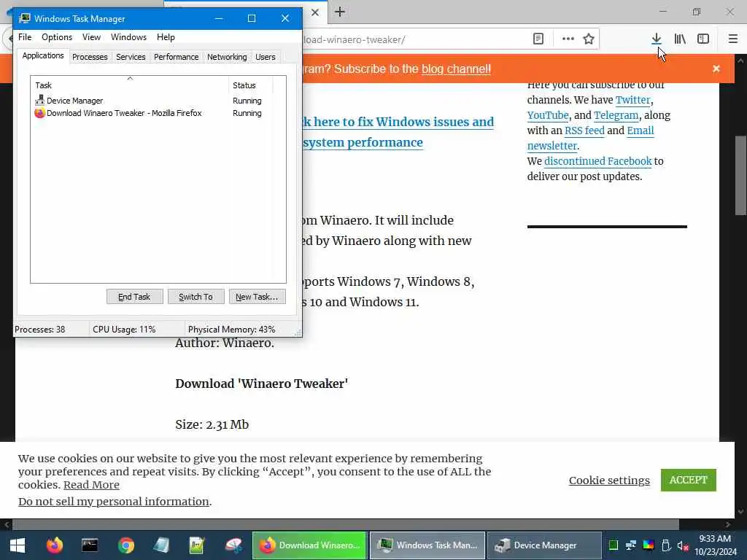Switch to Device Manager taskbar window
This screenshot has height=560, width=747.
click(544, 545)
